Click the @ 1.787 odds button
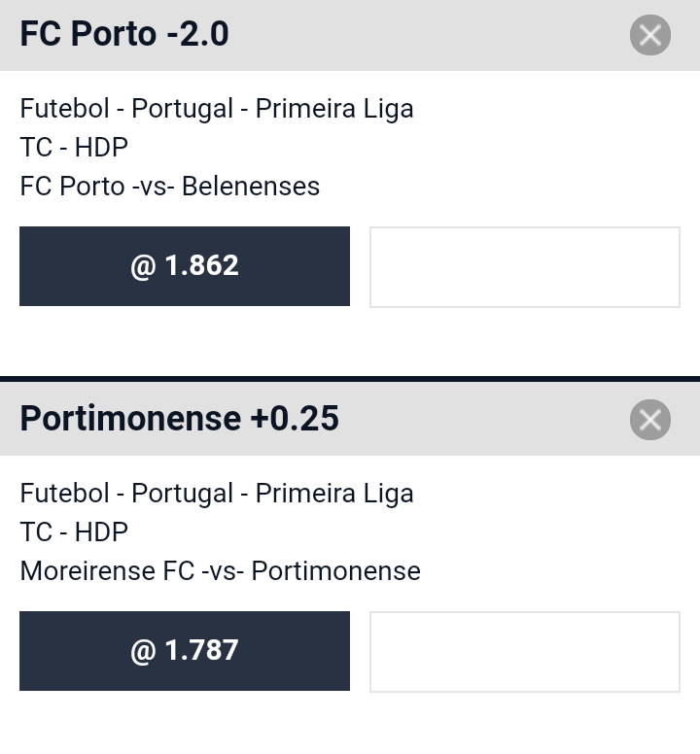 coord(185,651)
